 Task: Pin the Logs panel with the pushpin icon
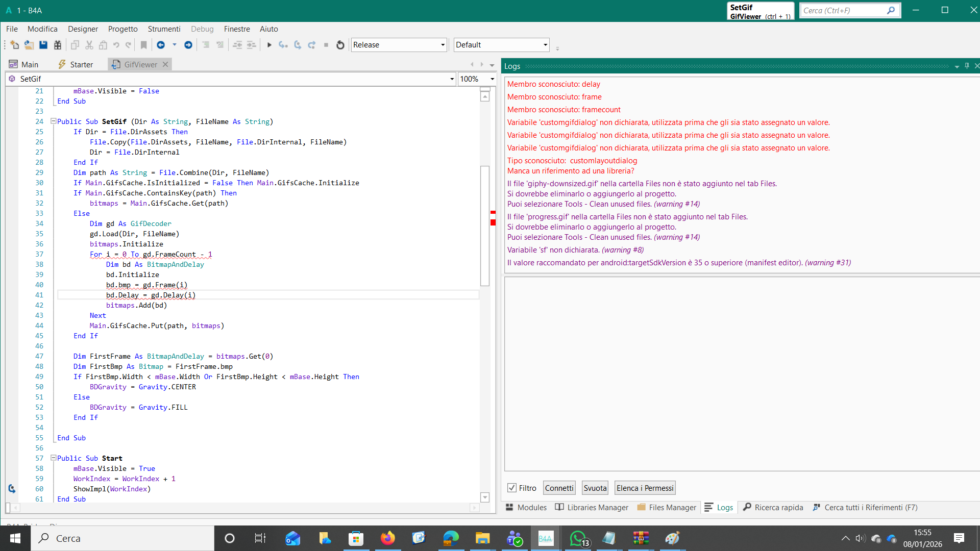(967, 66)
